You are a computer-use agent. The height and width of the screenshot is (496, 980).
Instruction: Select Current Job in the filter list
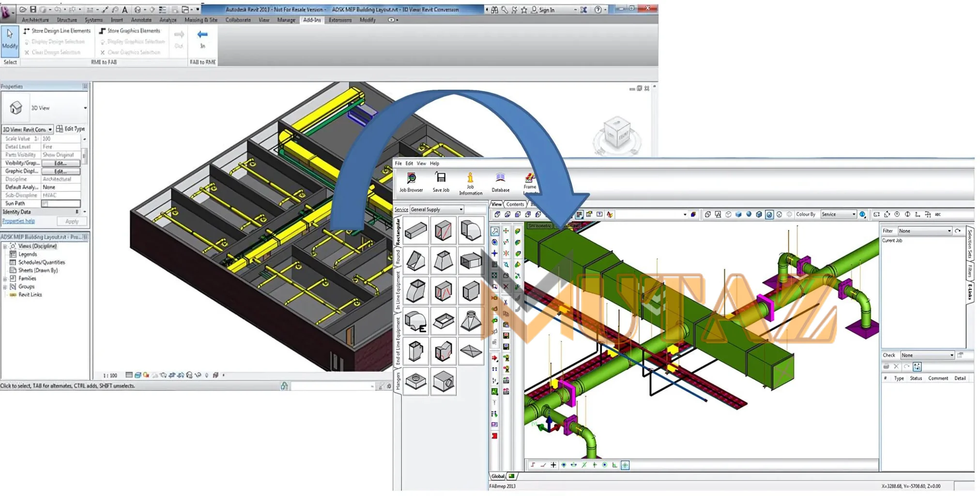pyautogui.click(x=892, y=241)
